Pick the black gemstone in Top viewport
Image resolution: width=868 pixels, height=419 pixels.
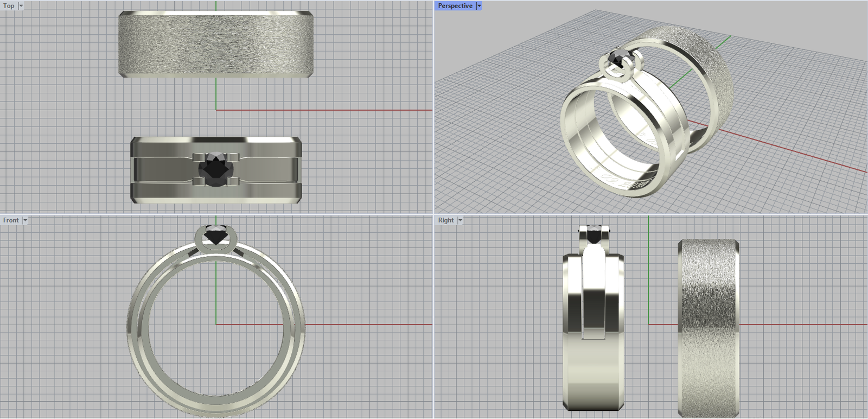tap(215, 170)
